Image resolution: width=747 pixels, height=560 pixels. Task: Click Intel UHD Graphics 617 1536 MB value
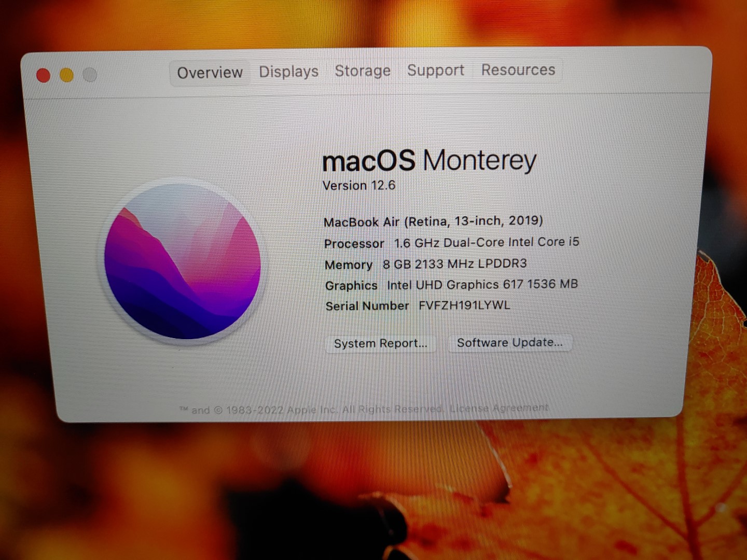coord(482,284)
